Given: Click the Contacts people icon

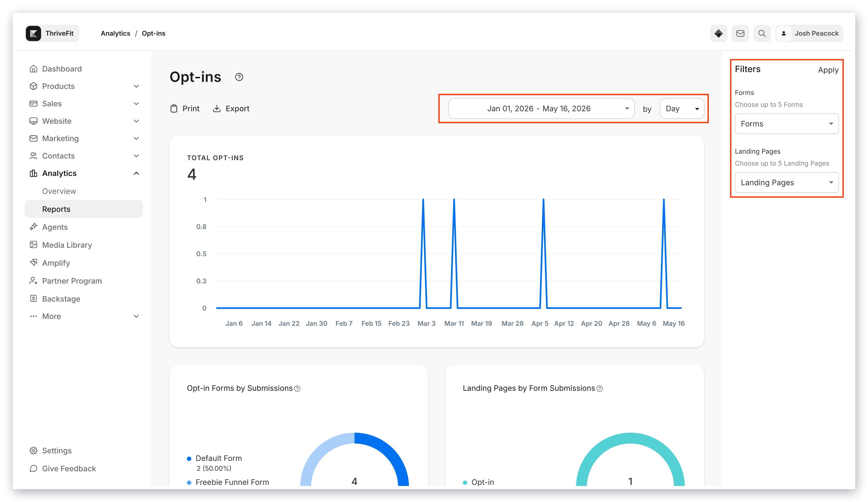Looking at the screenshot, I should pos(33,156).
